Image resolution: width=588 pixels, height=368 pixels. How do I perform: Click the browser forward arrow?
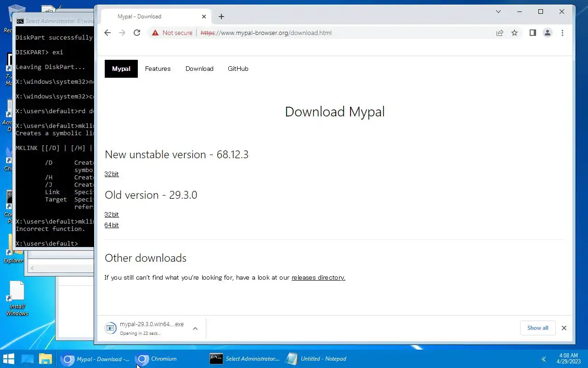[122, 33]
